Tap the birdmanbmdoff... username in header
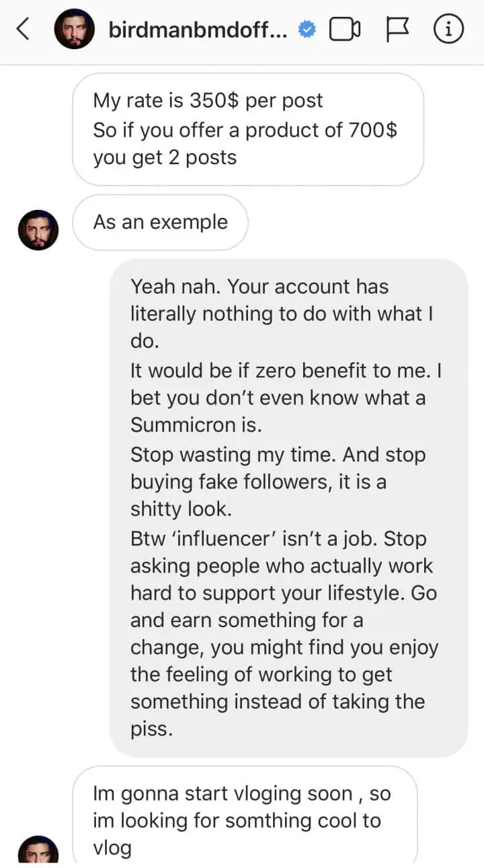The width and height of the screenshot is (484, 868). point(200,30)
